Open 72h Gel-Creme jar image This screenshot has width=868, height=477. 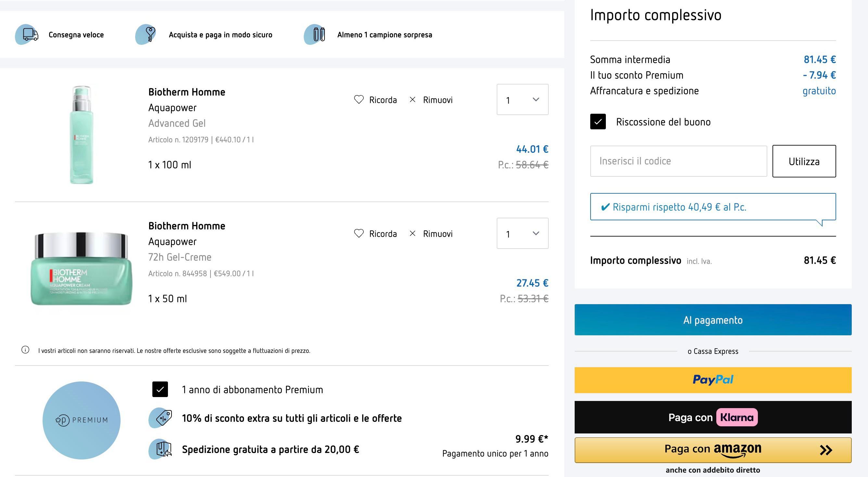pos(82,269)
